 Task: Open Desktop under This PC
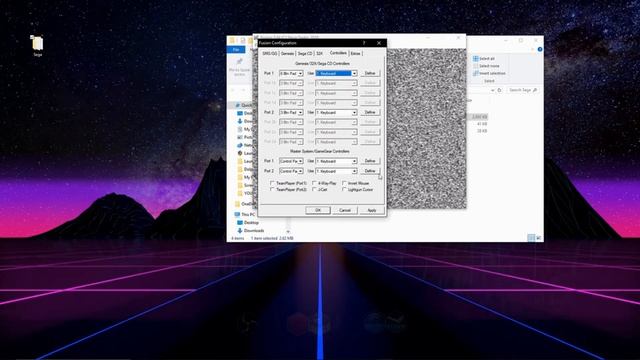point(248,222)
